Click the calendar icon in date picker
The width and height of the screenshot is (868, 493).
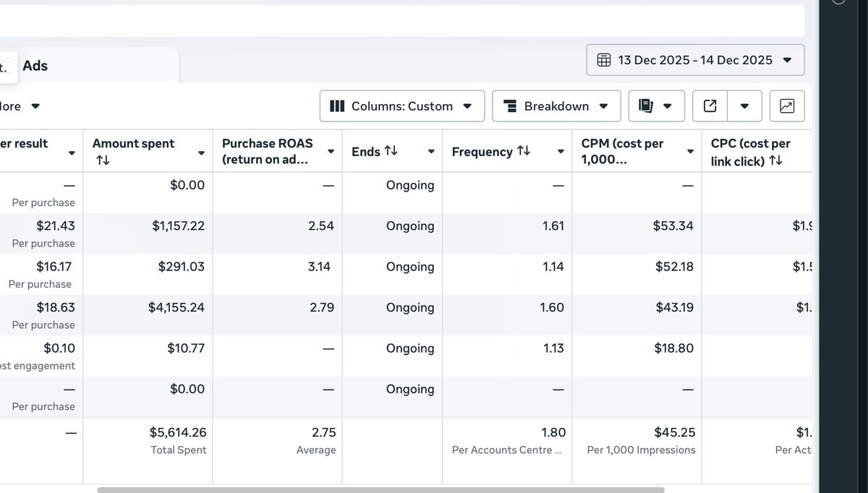click(604, 60)
